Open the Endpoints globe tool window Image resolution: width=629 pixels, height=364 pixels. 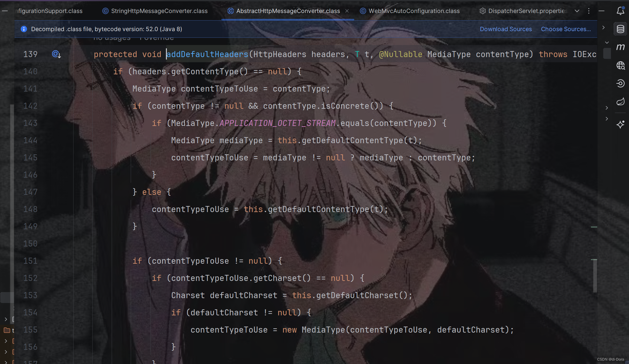(x=620, y=65)
